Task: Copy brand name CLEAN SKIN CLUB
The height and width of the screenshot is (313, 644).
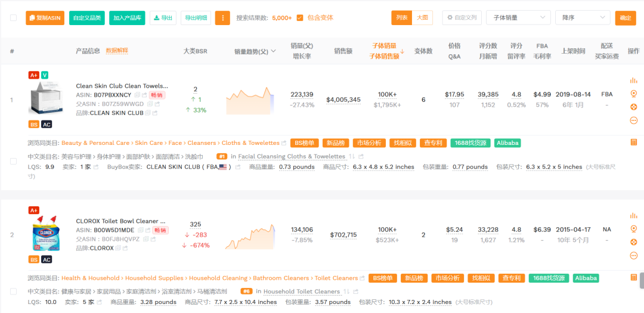Action: [x=148, y=113]
